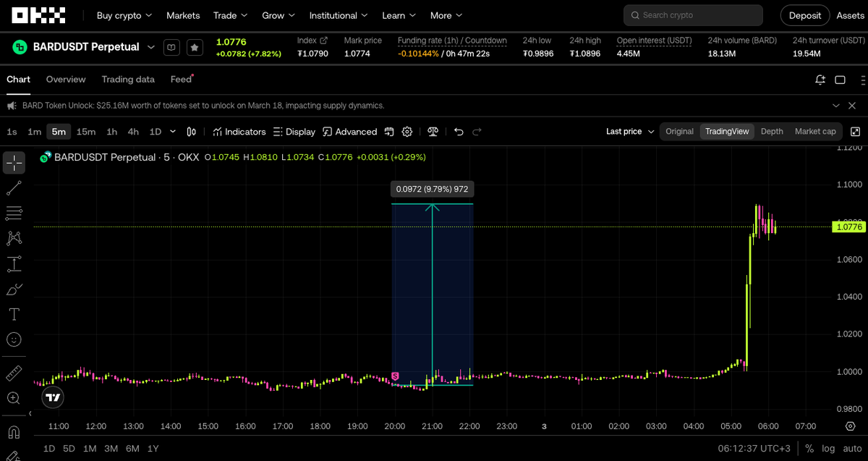The width and height of the screenshot is (868, 461).
Task: Open the time axis settings gear
Action: pos(850,426)
